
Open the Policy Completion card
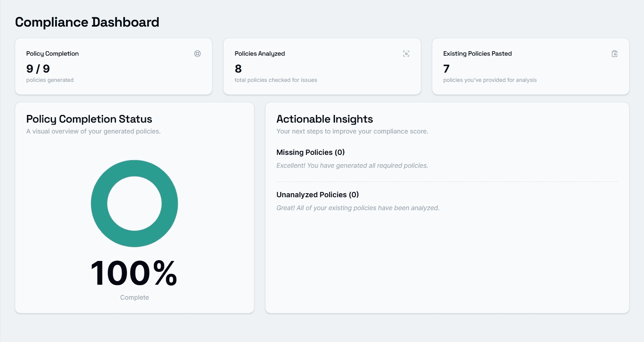pyautogui.click(x=113, y=67)
